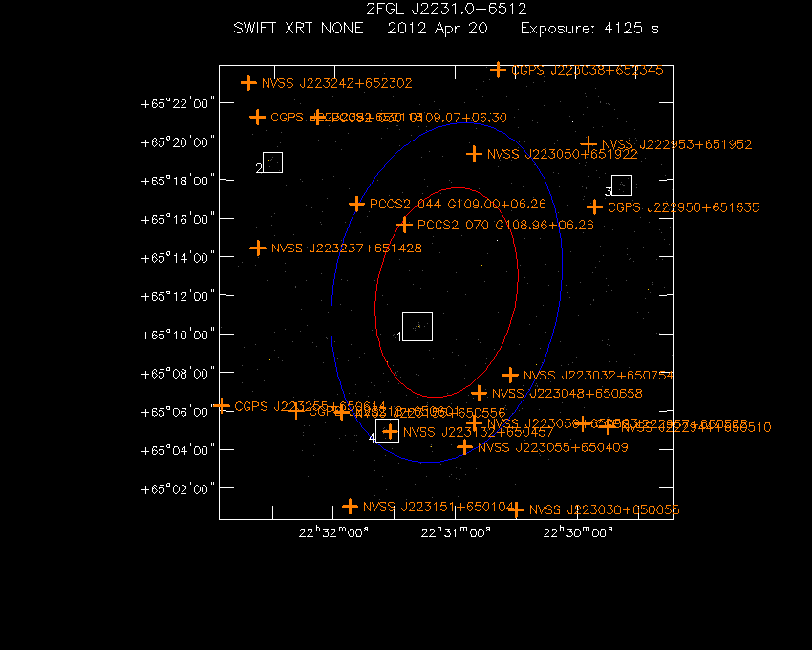Select label text NVSS J223237+651428
The image size is (812, 650).
point(347,249)
